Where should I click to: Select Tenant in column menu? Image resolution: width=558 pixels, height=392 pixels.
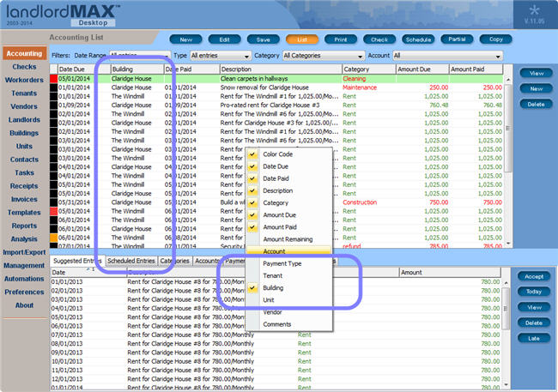273,275
